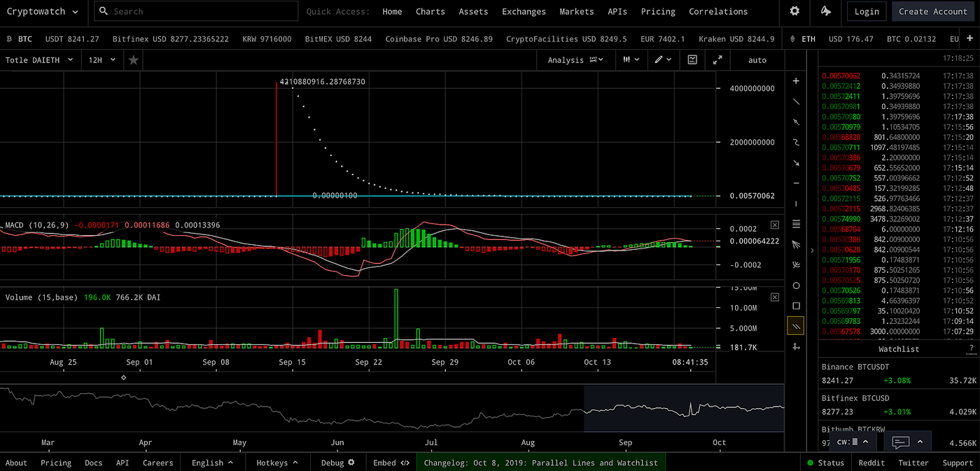Image resolution: width=980 pixels, height=471 pixels.
Task: Expand the chat widget chevron
Action: pos(920,442)
